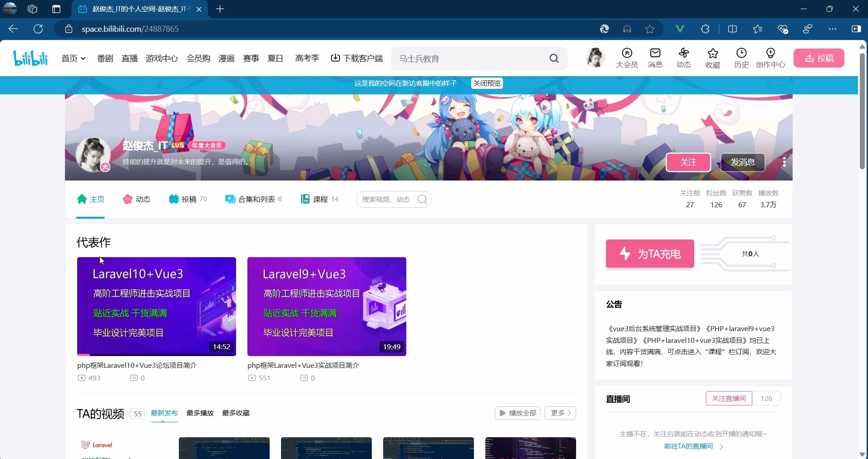Click the 为TA充电 charge button
The height and width of the screenshot is (459, 868).
point(649,254)
